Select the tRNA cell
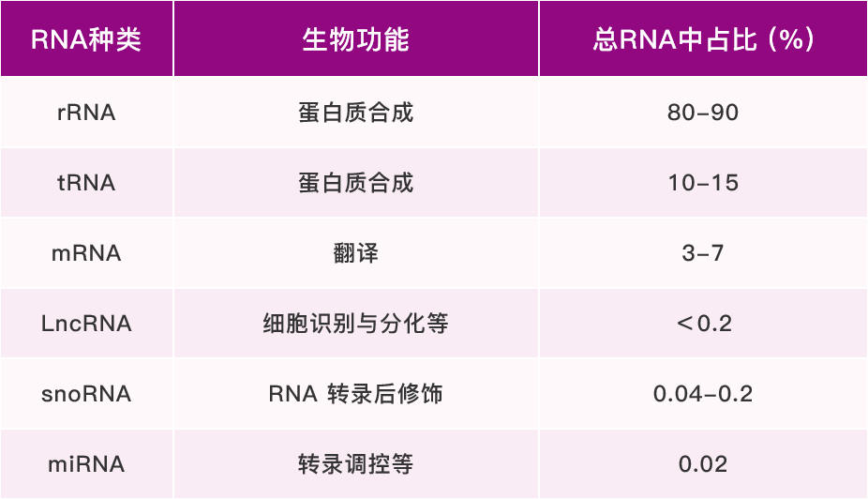The width and height of the screenshot is (868, 499). pyautogui.click(x=86, y=183)
